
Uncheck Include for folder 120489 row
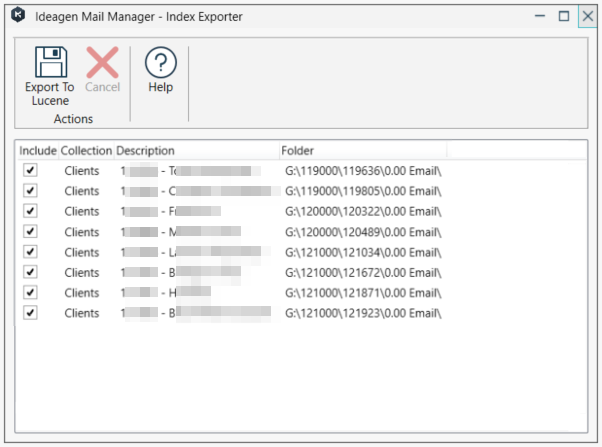pyautogui.click(x=30, y=231)
